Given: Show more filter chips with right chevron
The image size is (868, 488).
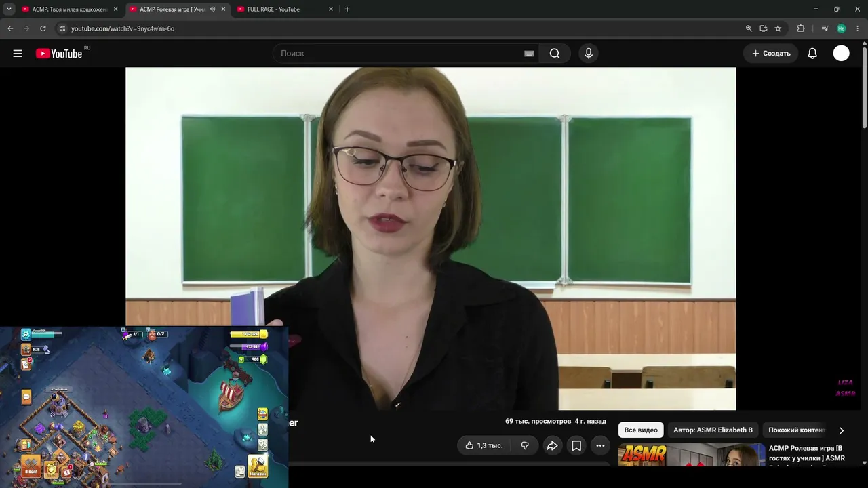Looking at the screenshot, I should [x=842, y=430].
